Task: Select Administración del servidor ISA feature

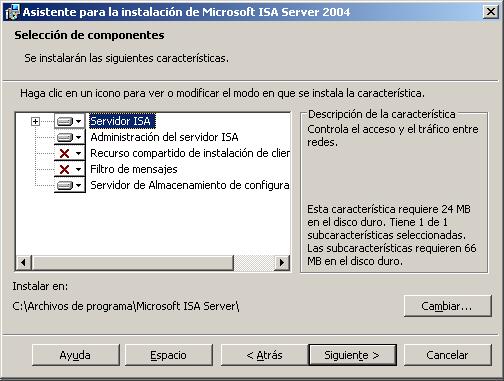Action: (x=164, y=137)
